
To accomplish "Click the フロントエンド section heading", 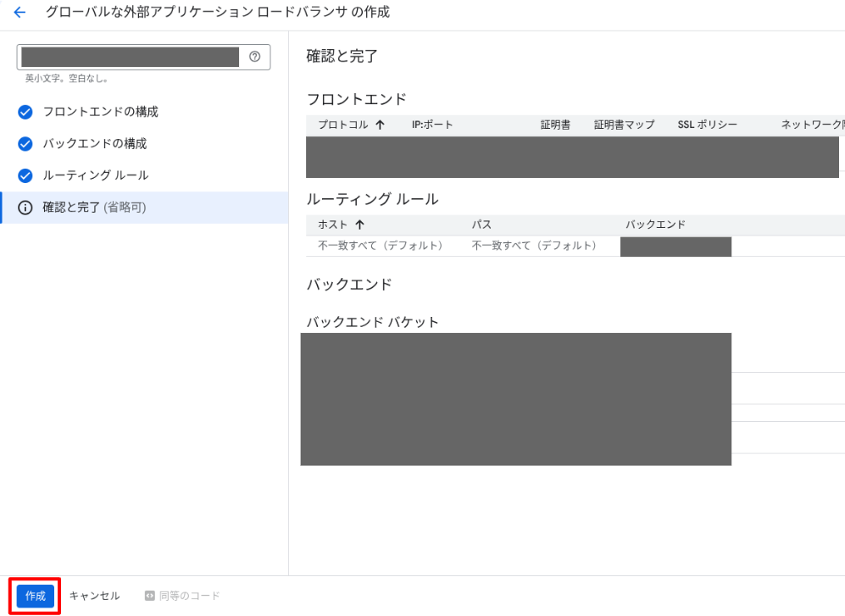I will pos(356,99).
